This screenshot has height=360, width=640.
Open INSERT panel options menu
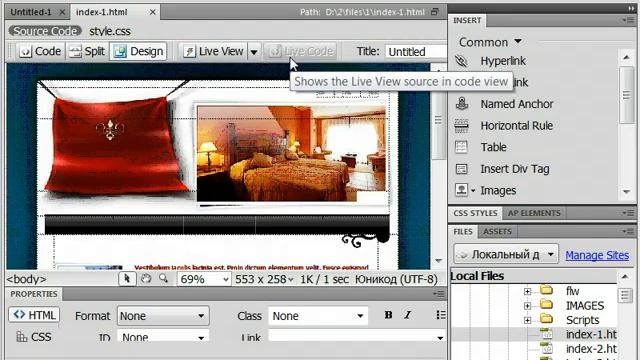coord(628,20)
